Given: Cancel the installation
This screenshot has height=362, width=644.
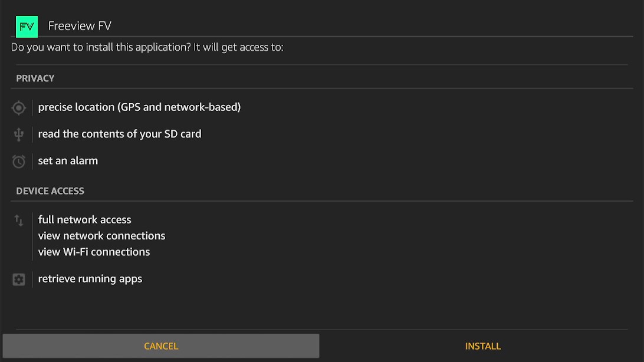Looking at the screenshot, I should [x=161, y=346].
